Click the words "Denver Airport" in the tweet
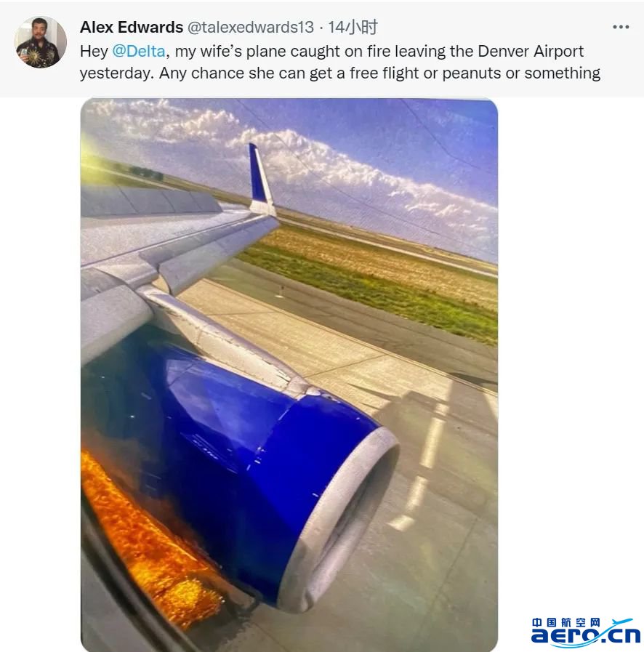This screenshot has height=652, width=644. tap(531, 51)
